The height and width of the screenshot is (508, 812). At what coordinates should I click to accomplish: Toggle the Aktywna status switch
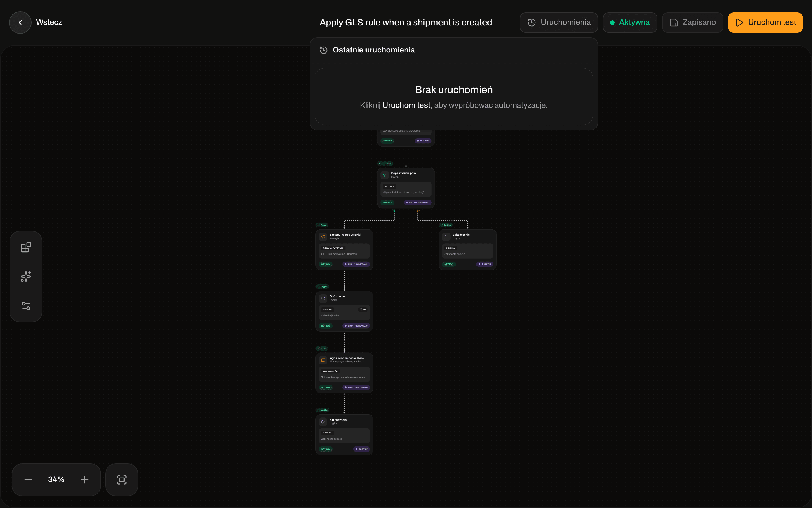tap(630, 23)
